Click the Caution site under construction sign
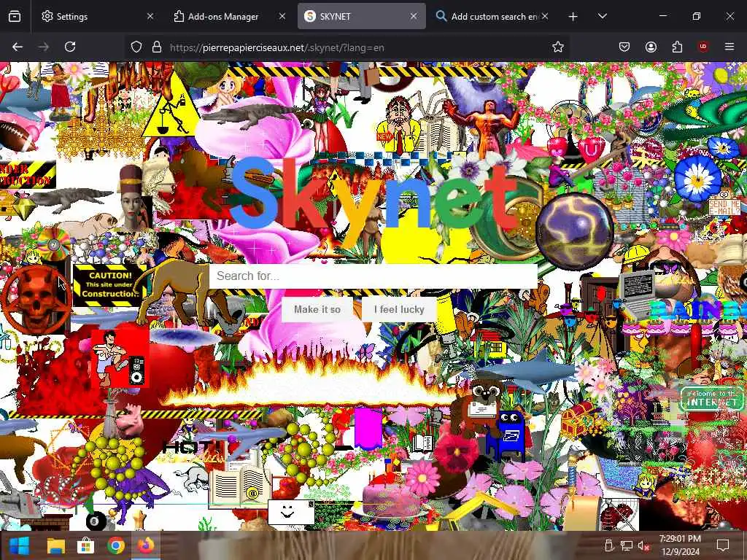This screenshot has width=747, height=560. point(109,284)
